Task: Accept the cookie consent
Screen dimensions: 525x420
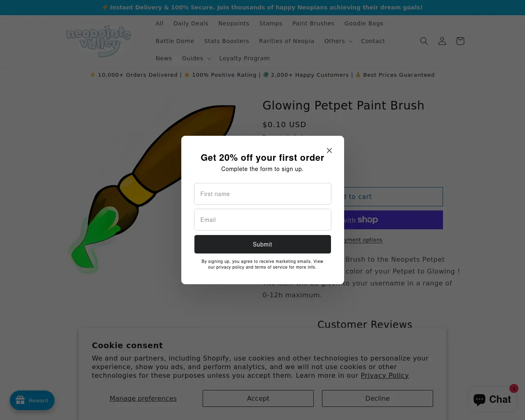Action: point(258,398)
